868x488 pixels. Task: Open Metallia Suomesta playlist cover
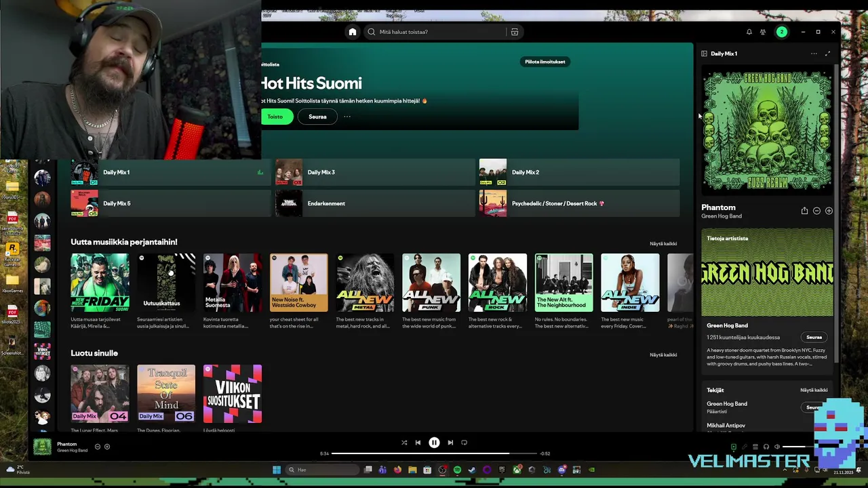(233, 283)
